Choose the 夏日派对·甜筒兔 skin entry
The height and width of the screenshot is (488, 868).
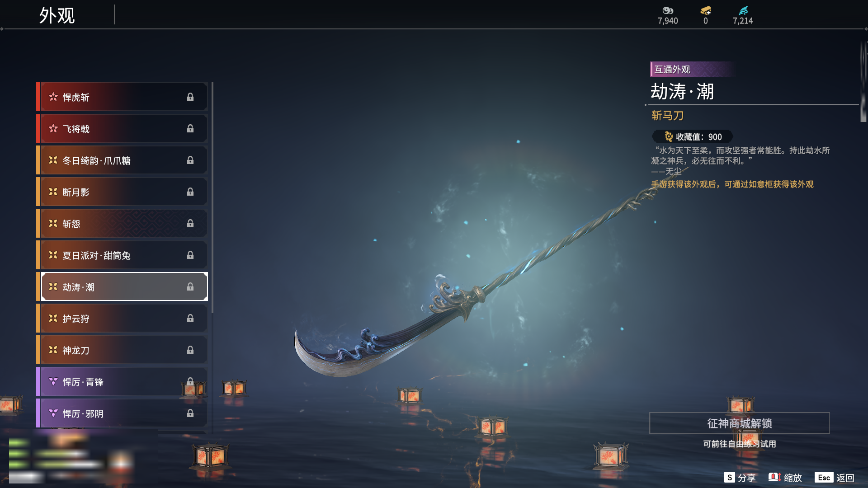[x=122, y=255]
